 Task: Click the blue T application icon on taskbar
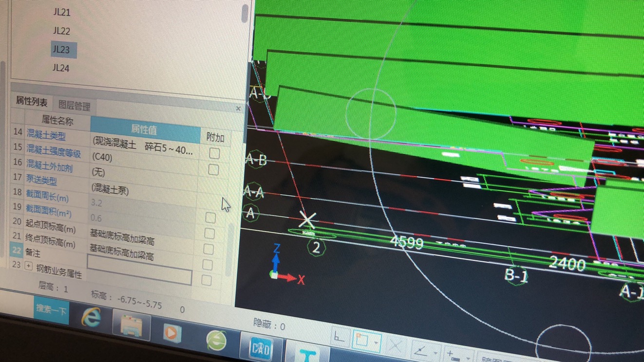pos(307,354)
